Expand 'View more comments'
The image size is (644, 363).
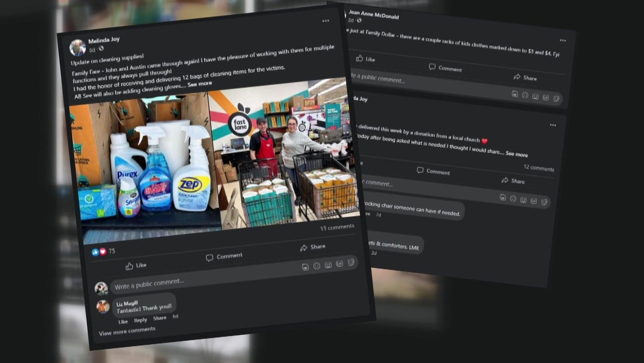click(x=127, y=330)
